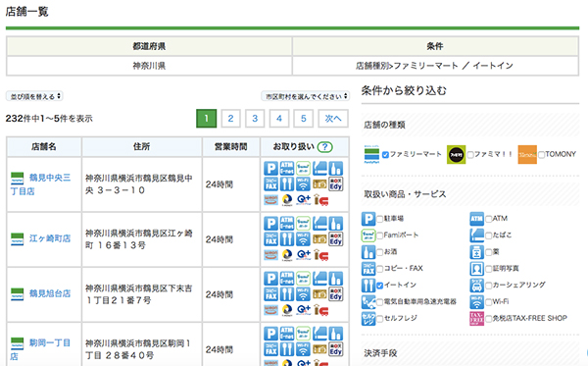This screenshot has width=588, height=366.
Task: Check the TOMONY store type checkbox
Action: pos(541,155)
